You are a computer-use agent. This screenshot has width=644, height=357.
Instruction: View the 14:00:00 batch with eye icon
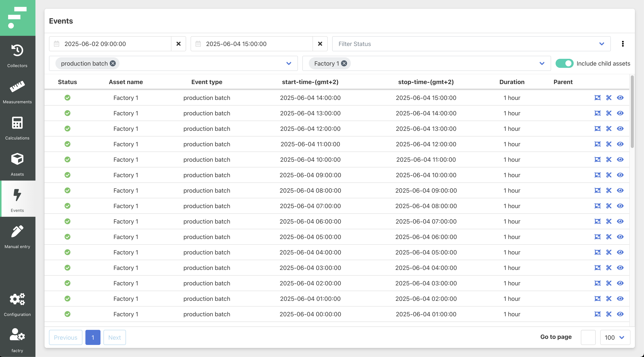(620, 98)
